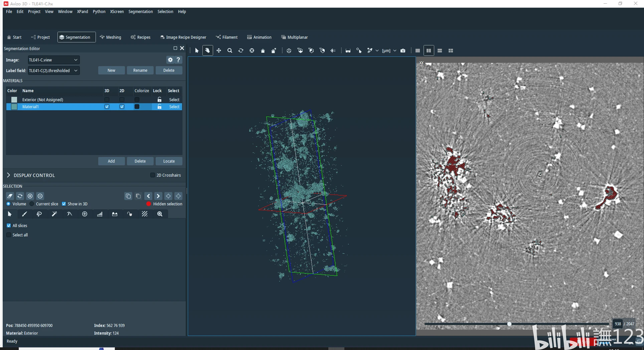The height and width of the screenshot is (350, 644).
Task: Open the Image dropdown TLE41-C.view
Action: click(x=53, y=60)
